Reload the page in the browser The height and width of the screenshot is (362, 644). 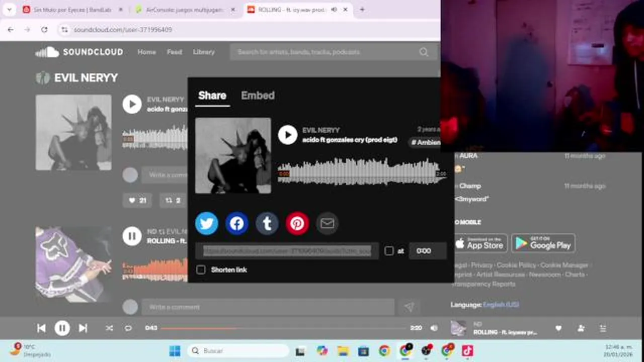44,30
